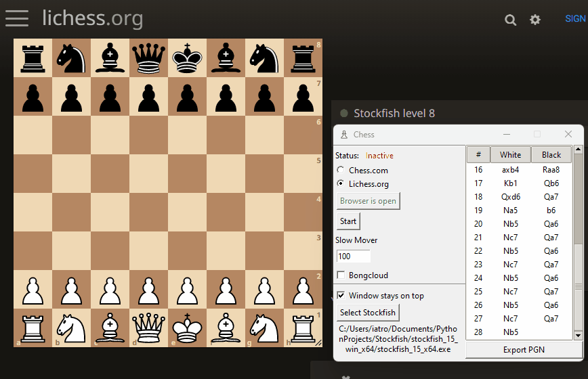Viewport: 588px width, 379px height.
Task: Click the black knight on g8
Action: click(x=264, y=58)
